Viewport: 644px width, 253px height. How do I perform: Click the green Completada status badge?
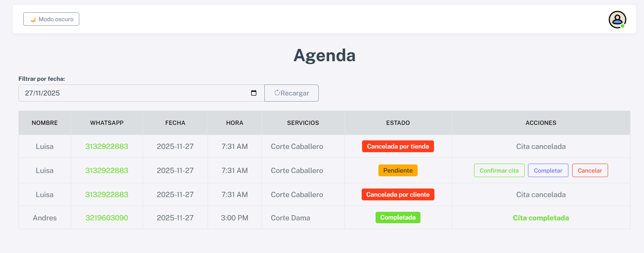point(398,217)
